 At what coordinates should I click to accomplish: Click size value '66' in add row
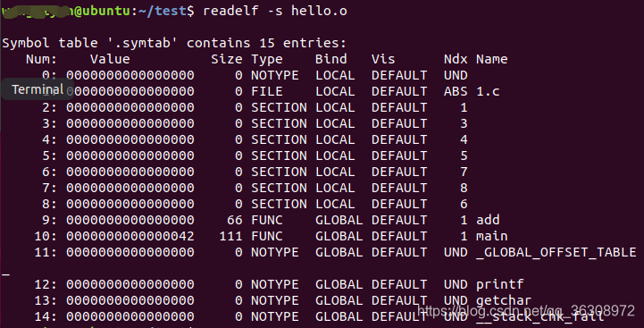click(x=235, y=220)
